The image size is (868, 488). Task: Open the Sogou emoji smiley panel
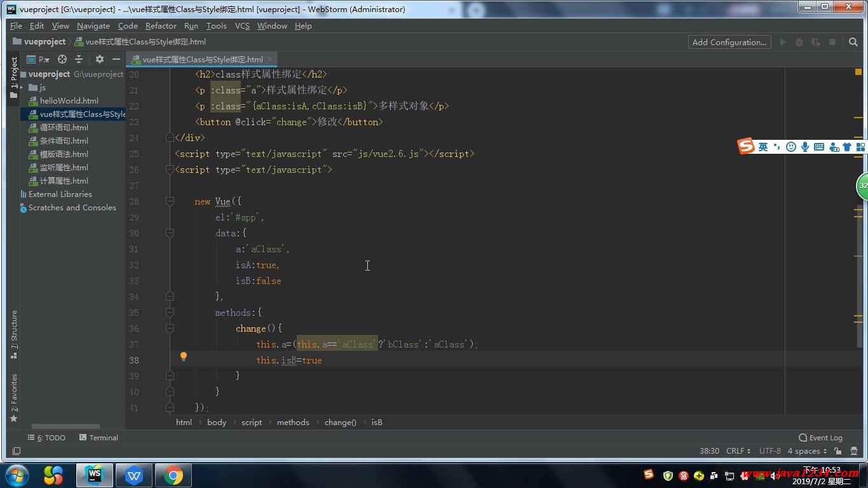coord(791,147)
